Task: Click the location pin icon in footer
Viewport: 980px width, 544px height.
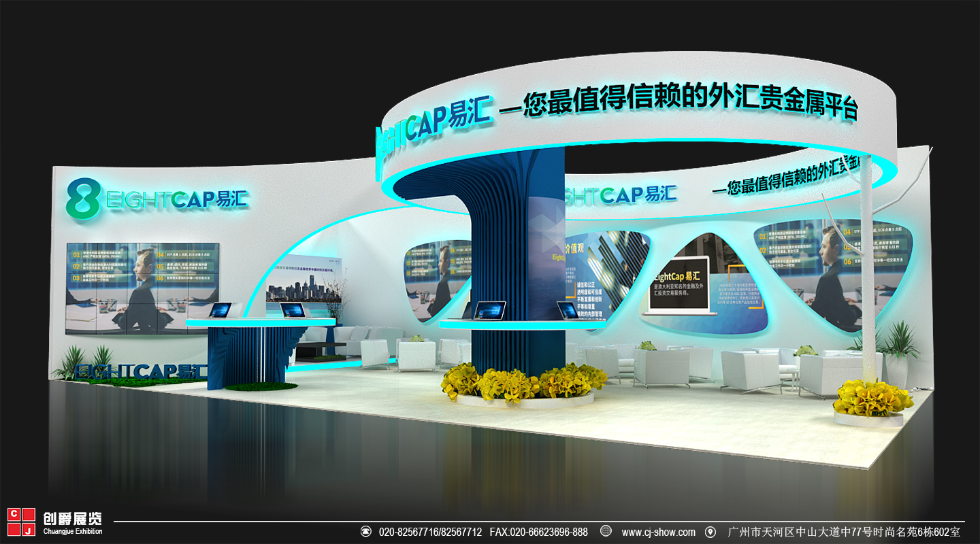Action: click(x=710, y=532)
